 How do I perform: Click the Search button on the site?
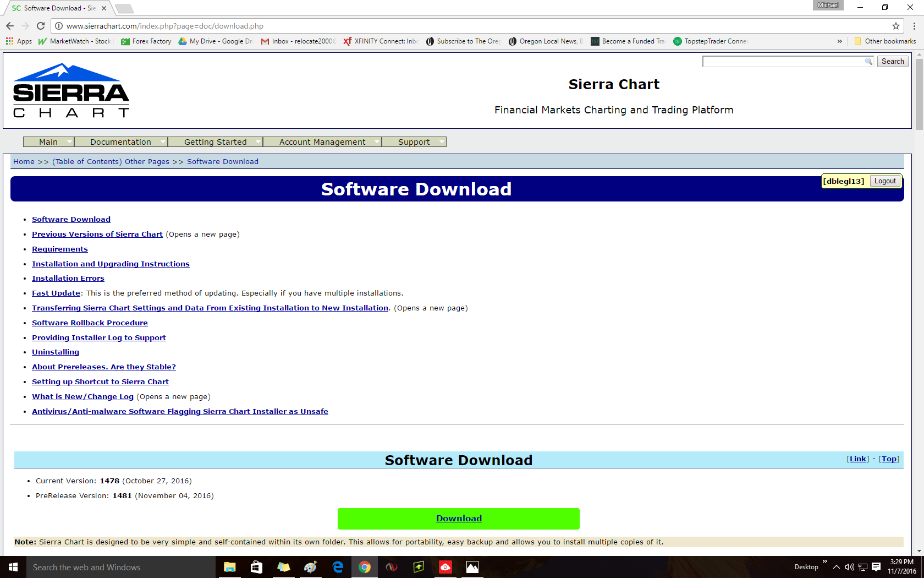(x=893, y=62)
